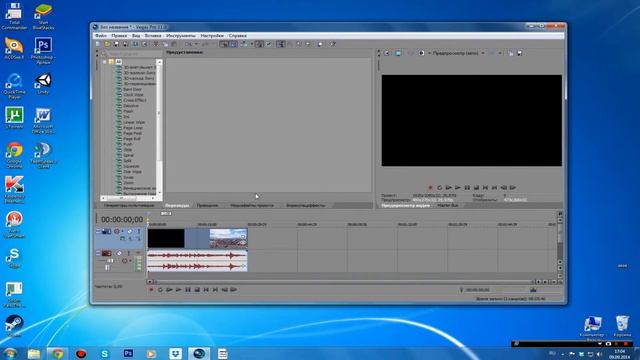
Task: Switch to Медиафайлы проекта tab
Action: tap(252, 205)
